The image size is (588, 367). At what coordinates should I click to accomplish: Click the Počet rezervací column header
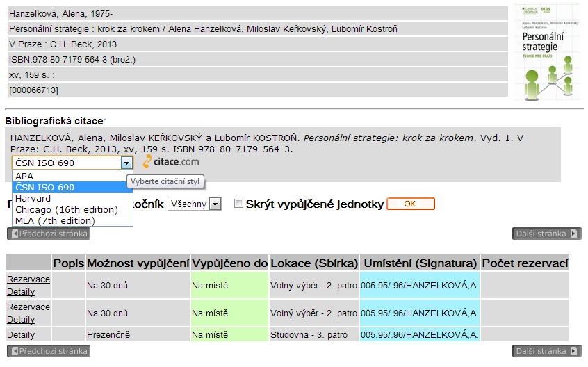click(x=525, y=263)
